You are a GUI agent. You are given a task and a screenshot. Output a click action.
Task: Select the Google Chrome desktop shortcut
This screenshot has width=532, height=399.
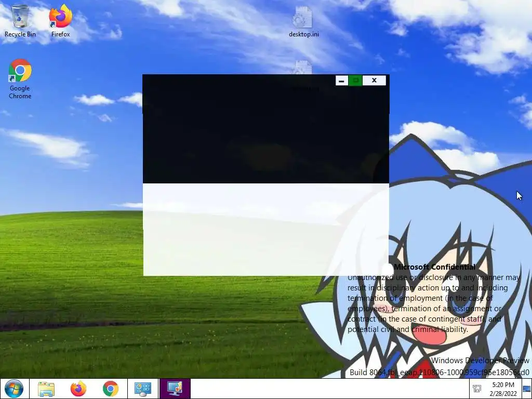click(20, 79)
